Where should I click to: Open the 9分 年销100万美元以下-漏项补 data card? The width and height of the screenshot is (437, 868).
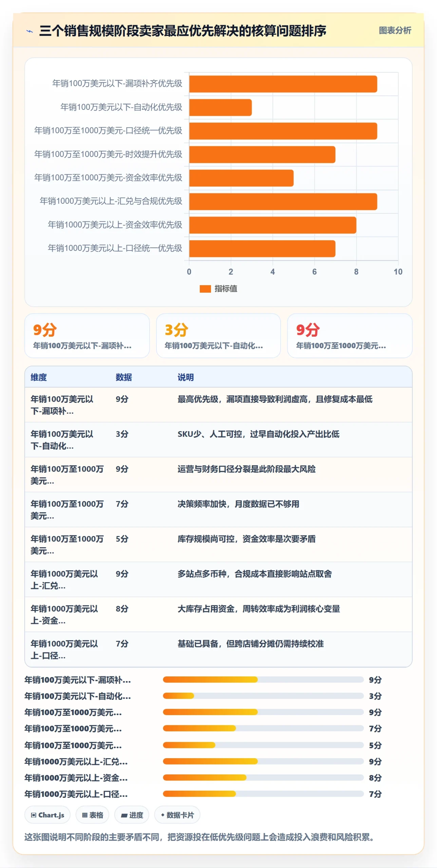(x=87, y=335)
